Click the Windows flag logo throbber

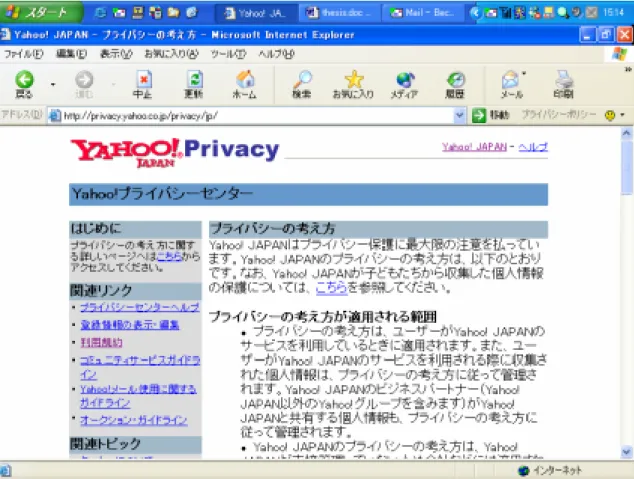[x=619, y=54]
